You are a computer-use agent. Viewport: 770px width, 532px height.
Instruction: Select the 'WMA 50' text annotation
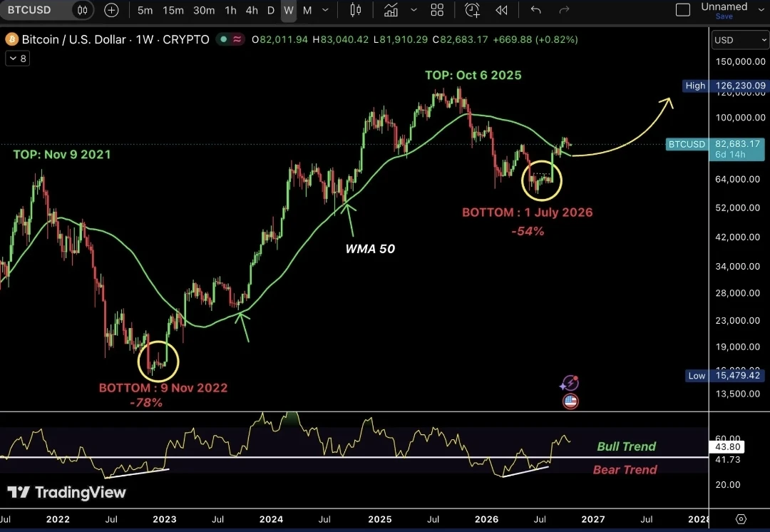370,249
